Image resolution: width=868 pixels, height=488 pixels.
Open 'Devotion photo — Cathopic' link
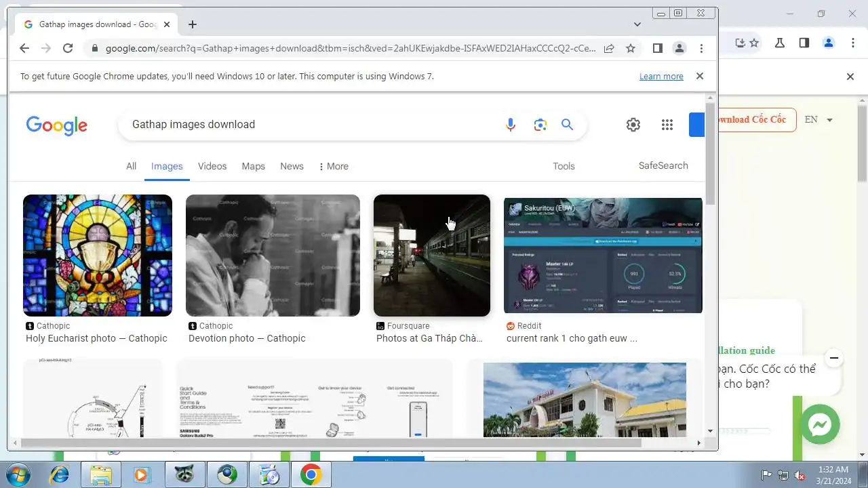coord(247,338)
